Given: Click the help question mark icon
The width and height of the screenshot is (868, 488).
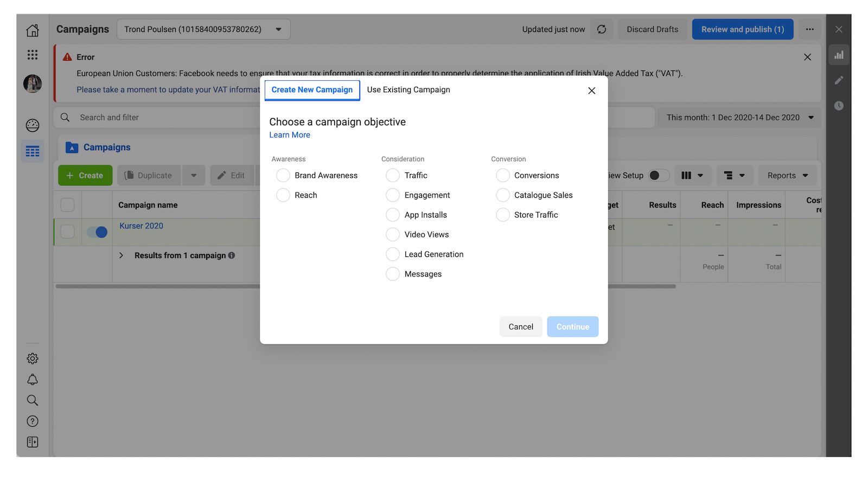Looking at the screenshot, I should tap(33, 421).
